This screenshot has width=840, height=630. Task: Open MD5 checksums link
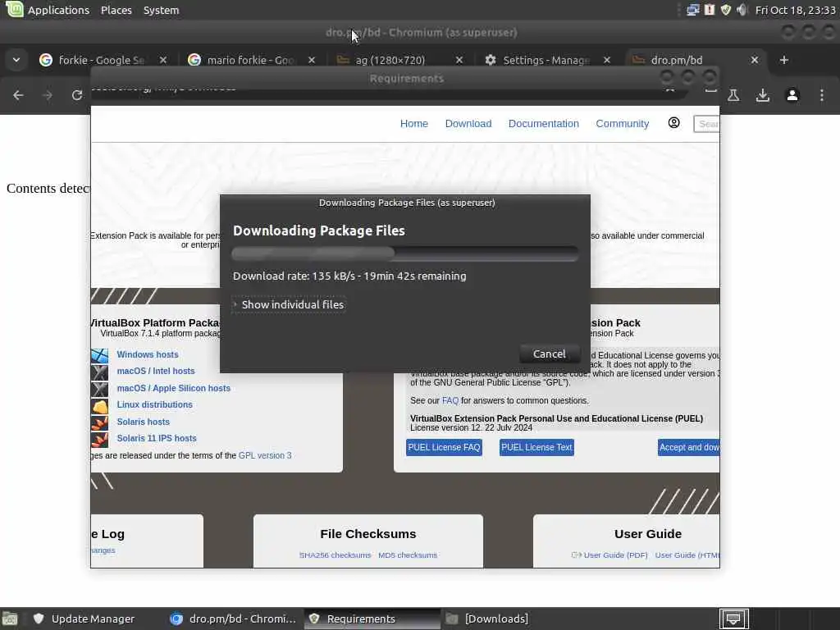click(408, 555)
